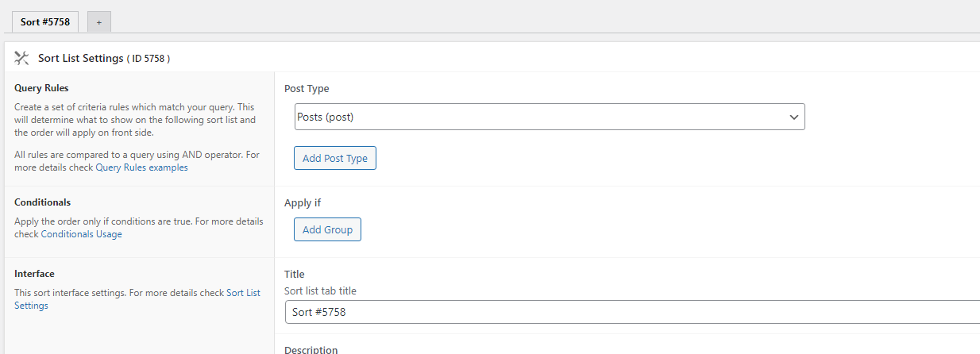Open the Sort List Settings documentation link

[x=243, y=293]
